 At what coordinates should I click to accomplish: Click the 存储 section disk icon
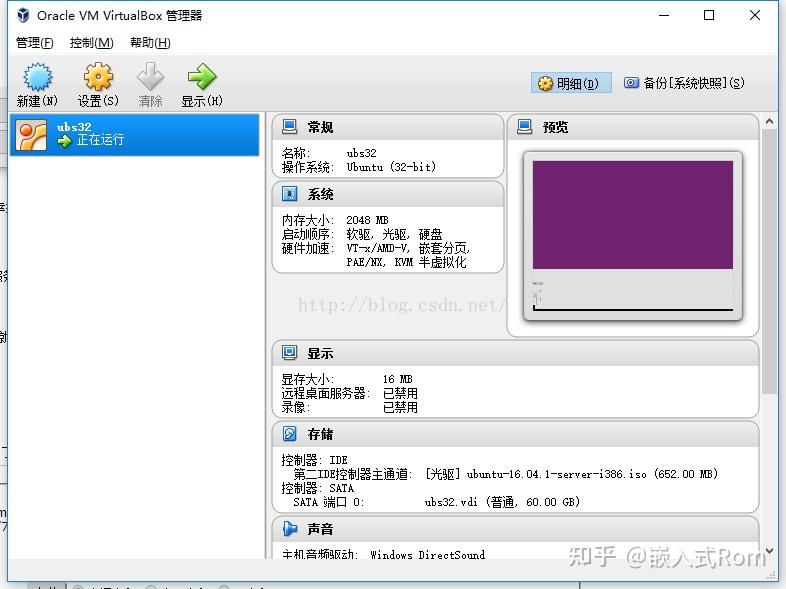click(x=289, y=434)
